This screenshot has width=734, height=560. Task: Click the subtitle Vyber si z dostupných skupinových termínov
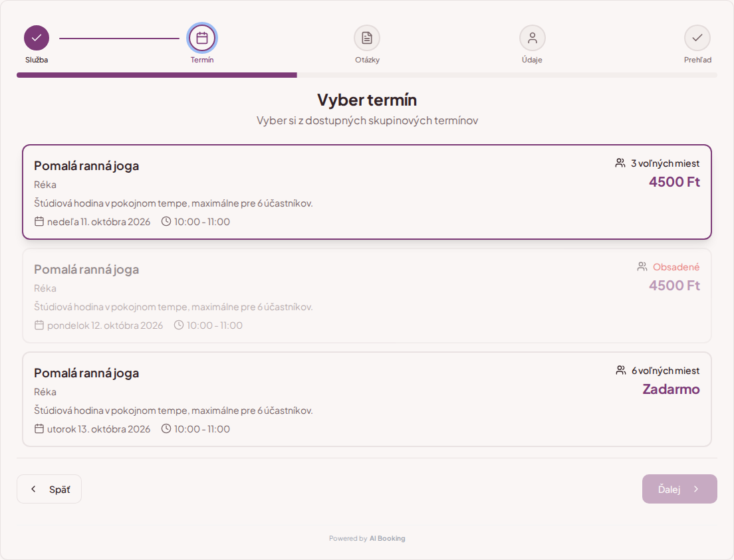click(367, 121)
